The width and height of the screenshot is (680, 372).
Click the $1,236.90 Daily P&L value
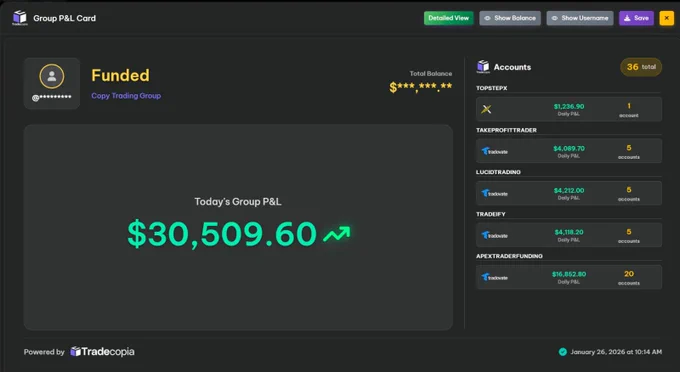[569, 106]
